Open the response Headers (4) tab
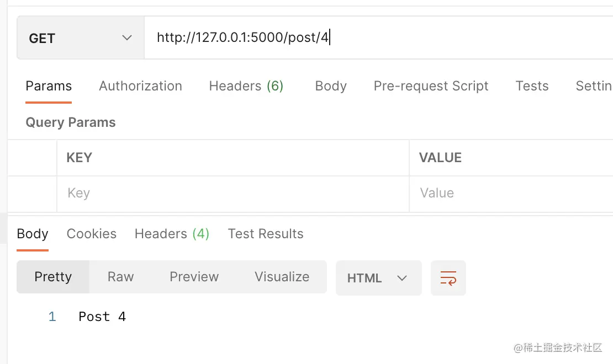613x364 pixels. coord(172,234)
